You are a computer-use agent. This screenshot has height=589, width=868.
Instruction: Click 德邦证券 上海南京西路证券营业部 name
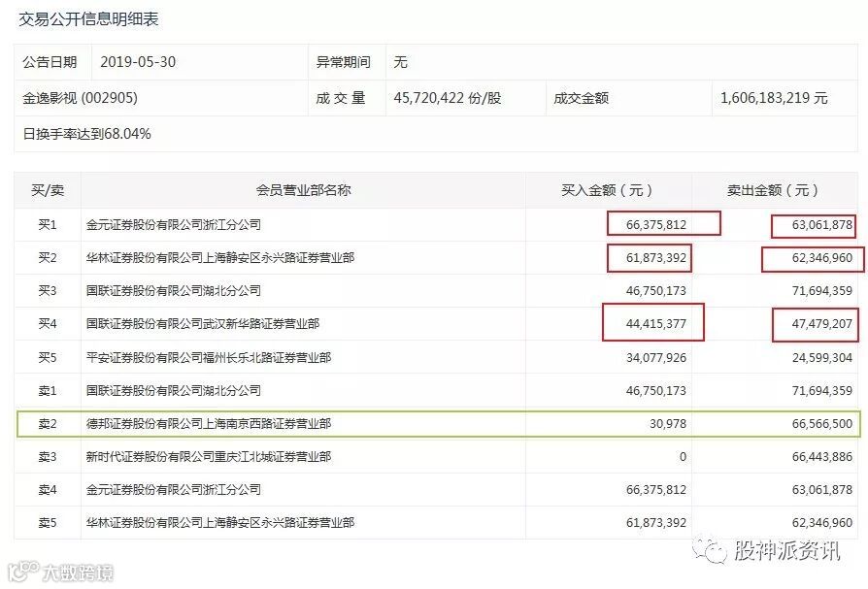coord(209,424)
